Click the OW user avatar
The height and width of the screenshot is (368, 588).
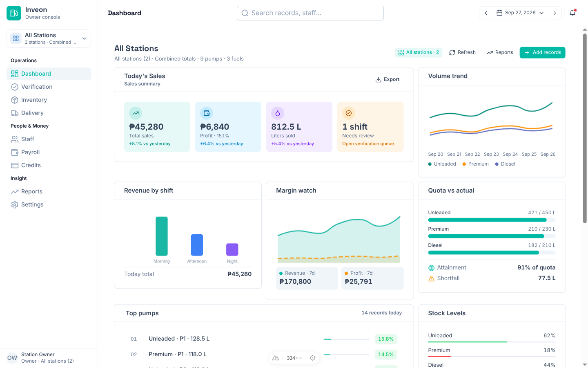click(x=12, y=358)
